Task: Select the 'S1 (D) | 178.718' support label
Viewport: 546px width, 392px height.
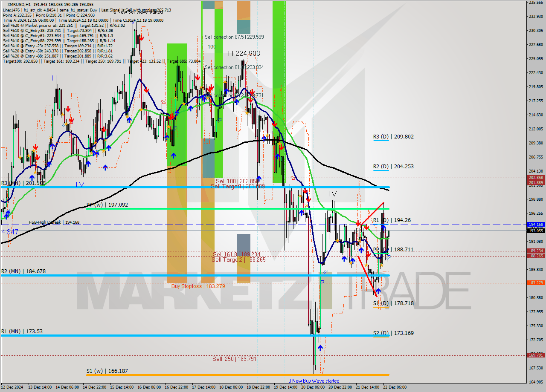Action: click(393, 303)
